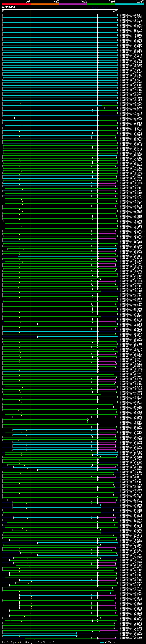
Task: Click the cyan ~100% identity legend segment
Action: (130, 4)
